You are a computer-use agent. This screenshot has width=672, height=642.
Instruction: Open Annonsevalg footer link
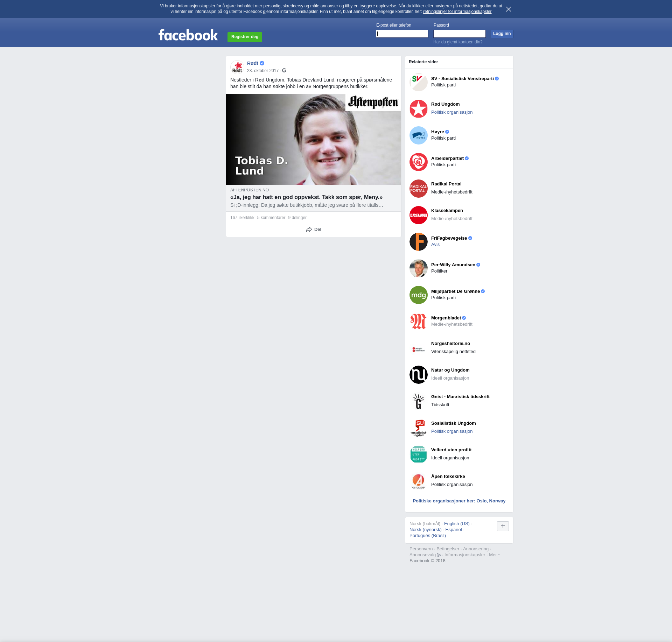pos(423,555)
